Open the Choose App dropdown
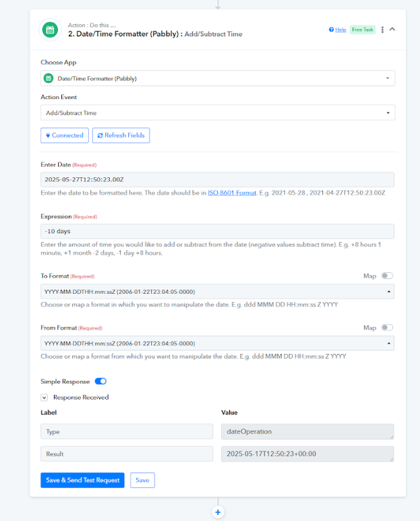Image resolution: width=420 pixels, height=521 pixels. (218, 78)
